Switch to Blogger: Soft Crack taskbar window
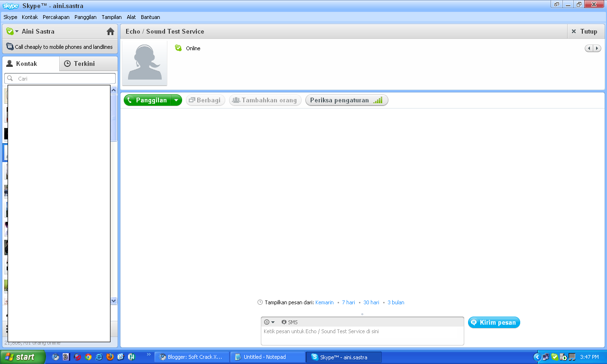Screen dimensions: 607x364 click(192, 357)
